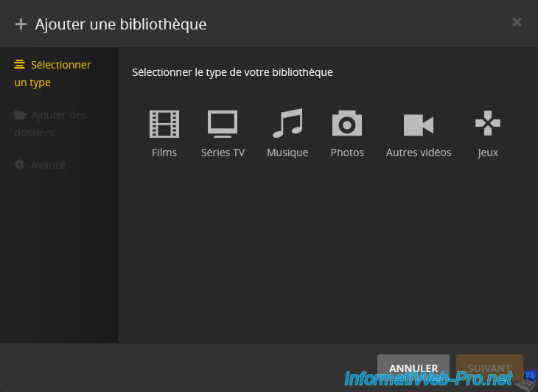Click the "Jeux" text label

488,153
